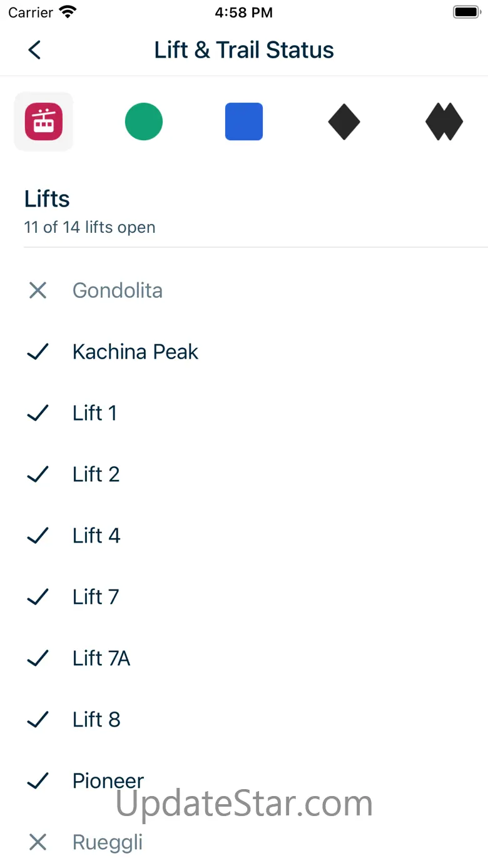Tap the battery icon in status bar
Screen dimensions: 488x868
466,13
